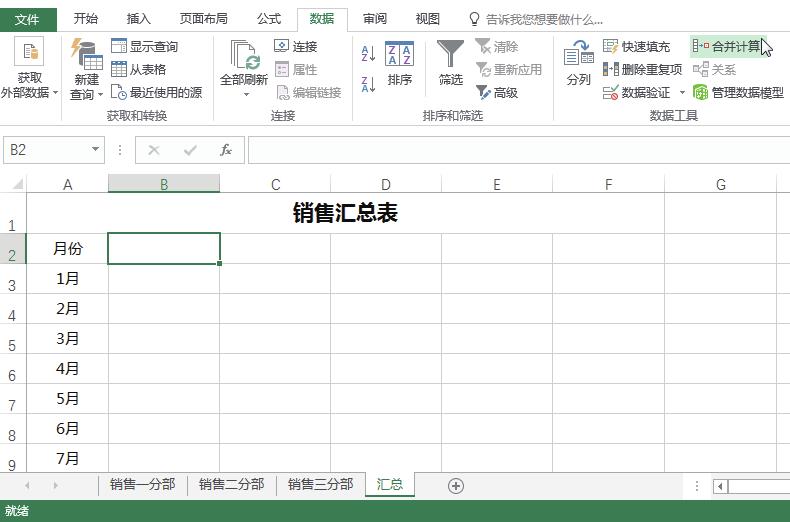Add a new sheet with plus icon

tap(455, 486)
